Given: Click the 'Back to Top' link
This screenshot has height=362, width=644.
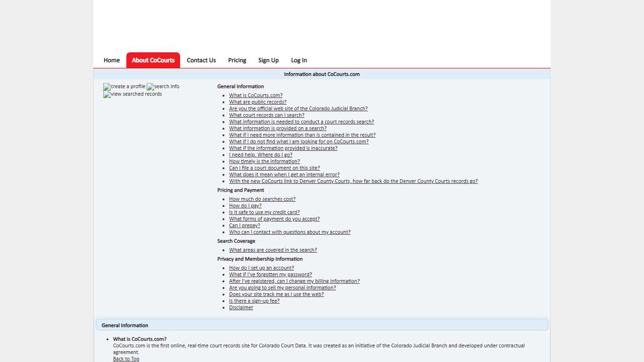Looking at the screenshot, I should pos(126,359).
